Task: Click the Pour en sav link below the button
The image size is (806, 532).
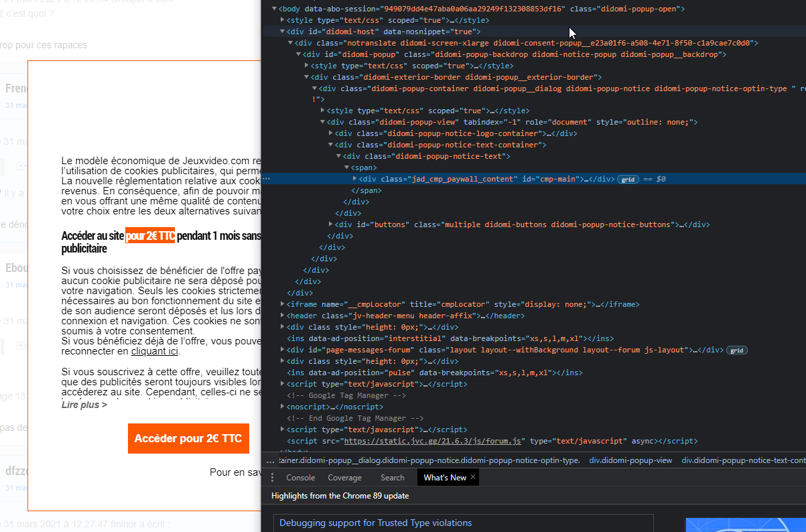Action: [x=234, y=472]
